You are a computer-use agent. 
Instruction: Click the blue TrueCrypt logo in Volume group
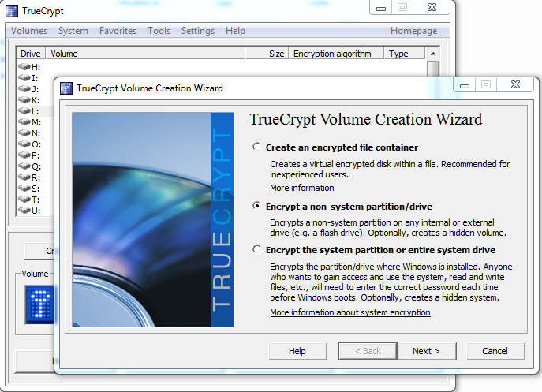tap(39, 304)
